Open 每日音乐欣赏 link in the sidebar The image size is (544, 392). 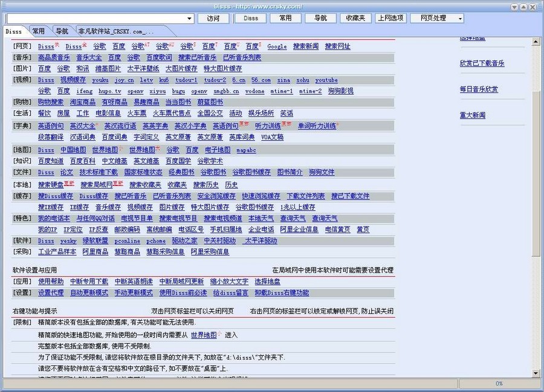[479, 89]
